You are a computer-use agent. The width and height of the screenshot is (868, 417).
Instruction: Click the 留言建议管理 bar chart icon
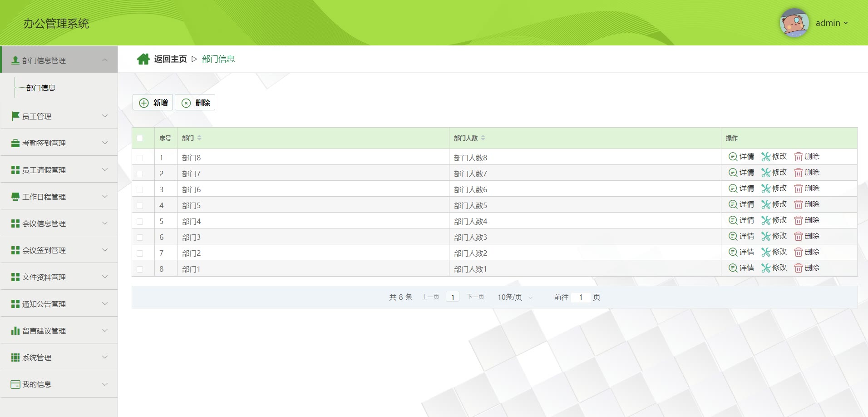pos(15,331)
